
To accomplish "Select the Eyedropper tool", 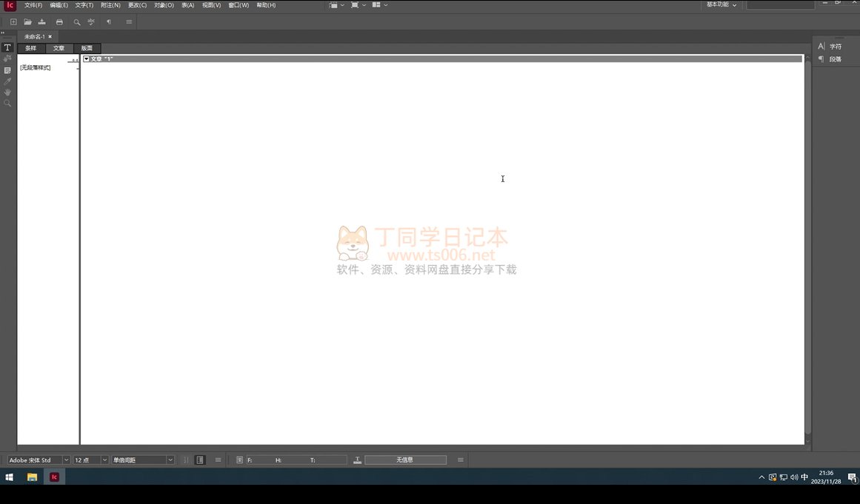I will pyautogui.click(x=7, y=81).
